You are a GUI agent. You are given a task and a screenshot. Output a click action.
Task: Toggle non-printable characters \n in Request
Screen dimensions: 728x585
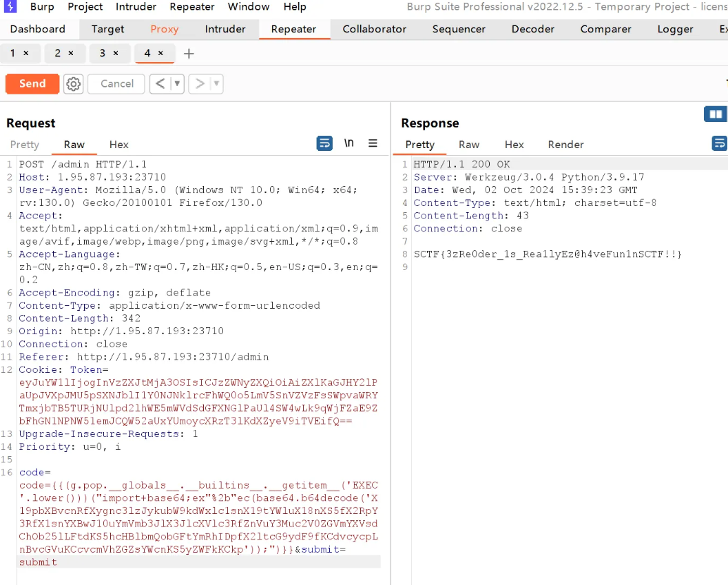pos(349,143)
